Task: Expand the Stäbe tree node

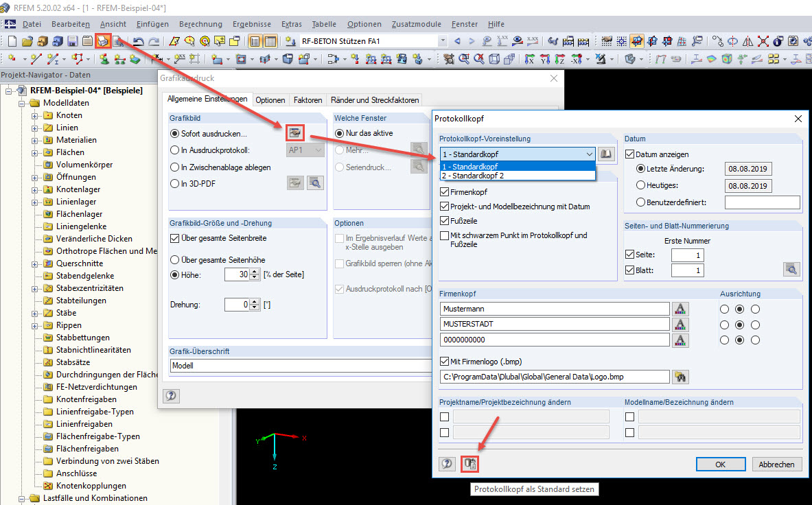Action: (34, 313)
